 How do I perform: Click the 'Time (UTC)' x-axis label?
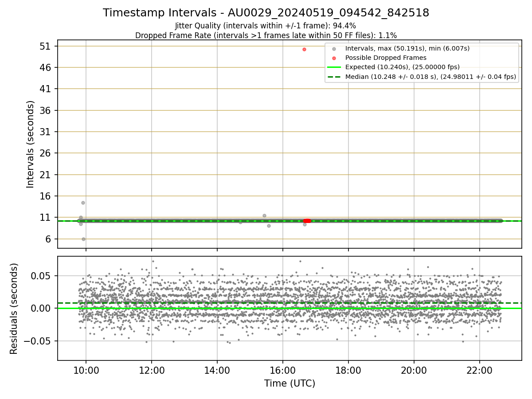click(x=289, y=383)
